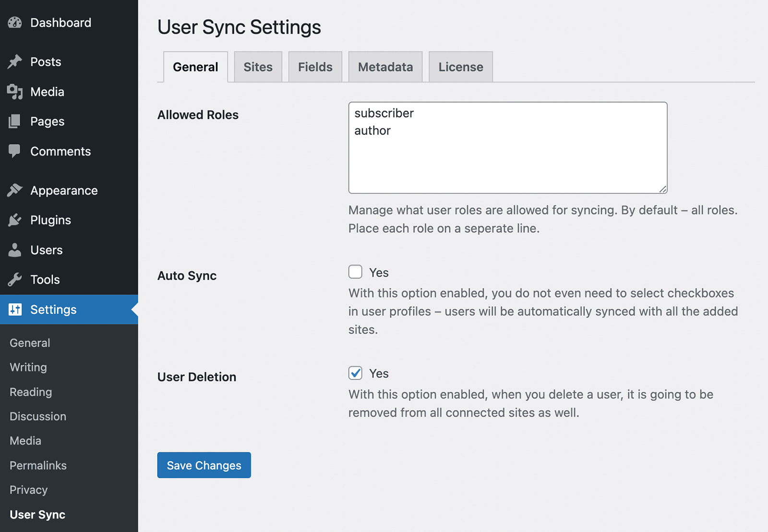The width and height of the screenshot is (768, 532).
Task: Click the Pages stacked-sheets icon
Action: (x=15, y=121)
